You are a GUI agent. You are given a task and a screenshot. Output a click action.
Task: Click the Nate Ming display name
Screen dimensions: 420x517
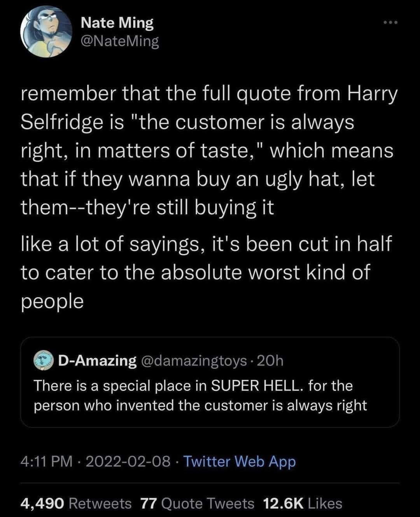pos(117,23)
